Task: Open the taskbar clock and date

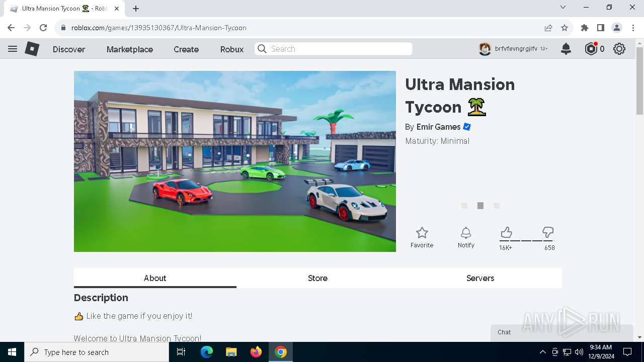Action: (600, 352)
